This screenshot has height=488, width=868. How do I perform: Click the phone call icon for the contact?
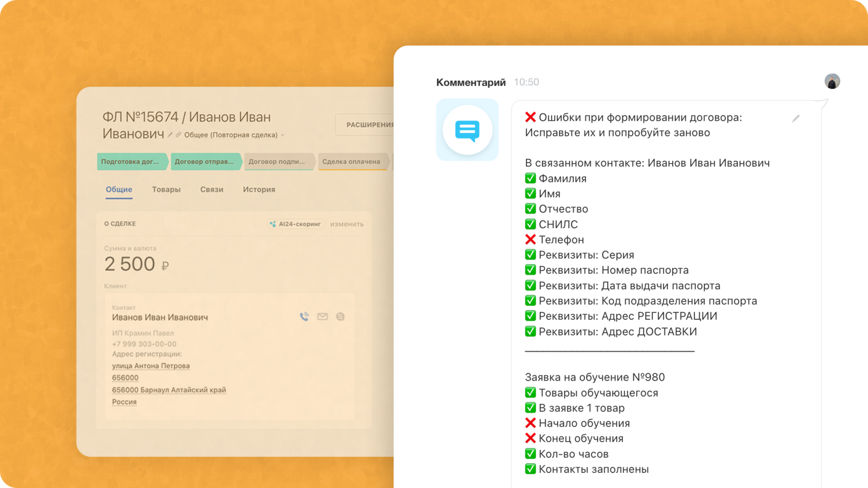304,317
